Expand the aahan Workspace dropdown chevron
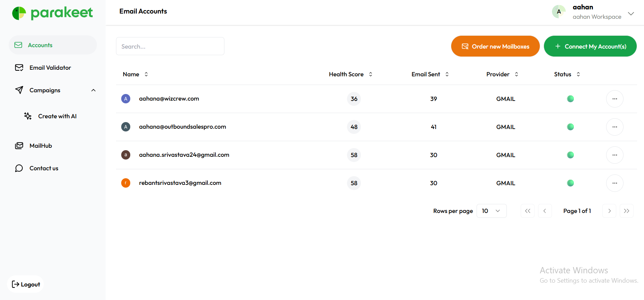Viewport: 644px width, 300px height. click(631, 14)
